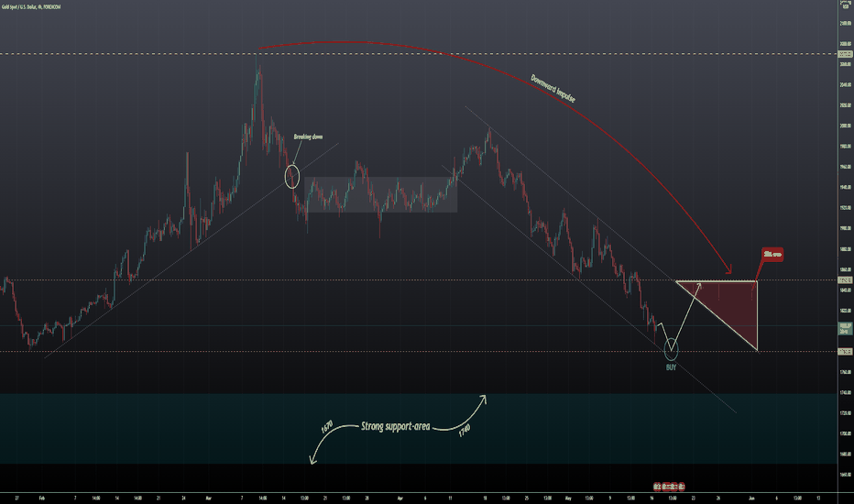Click the circle drawn above the BUY label
The width and height of the screenshot is (854, 504).
(x=672, y=349)
